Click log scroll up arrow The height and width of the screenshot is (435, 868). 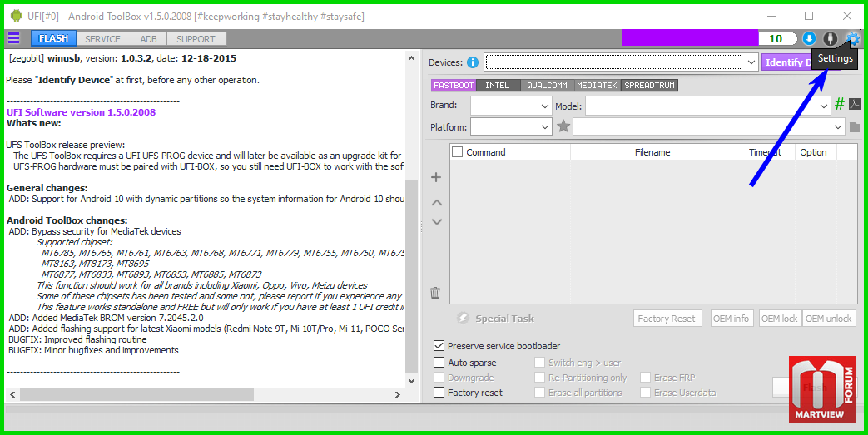click(411, 58)
